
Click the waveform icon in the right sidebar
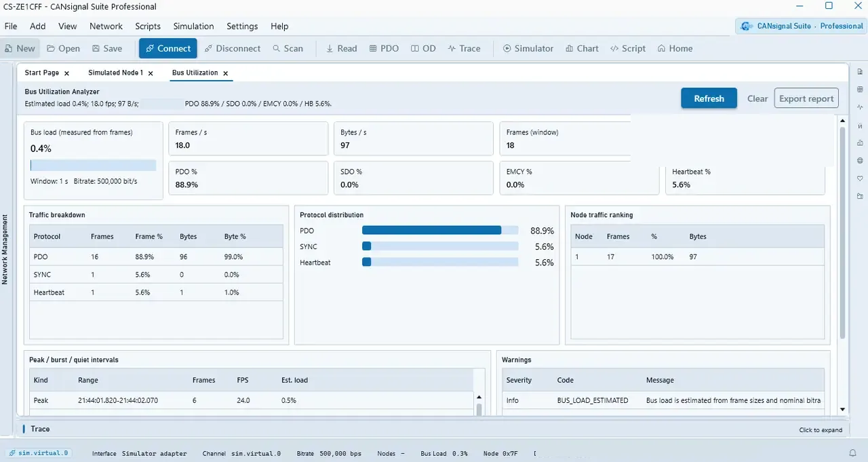click(860, 107)
